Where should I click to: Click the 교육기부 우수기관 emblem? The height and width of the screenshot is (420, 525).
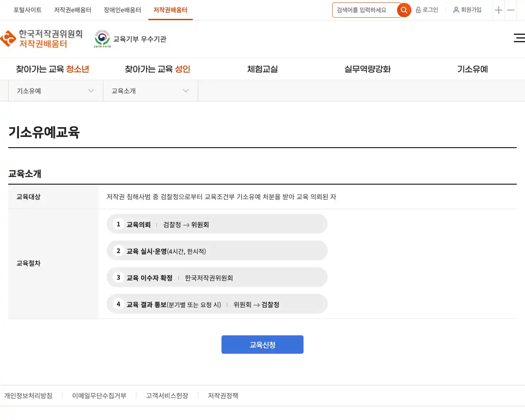pos(103,39)
